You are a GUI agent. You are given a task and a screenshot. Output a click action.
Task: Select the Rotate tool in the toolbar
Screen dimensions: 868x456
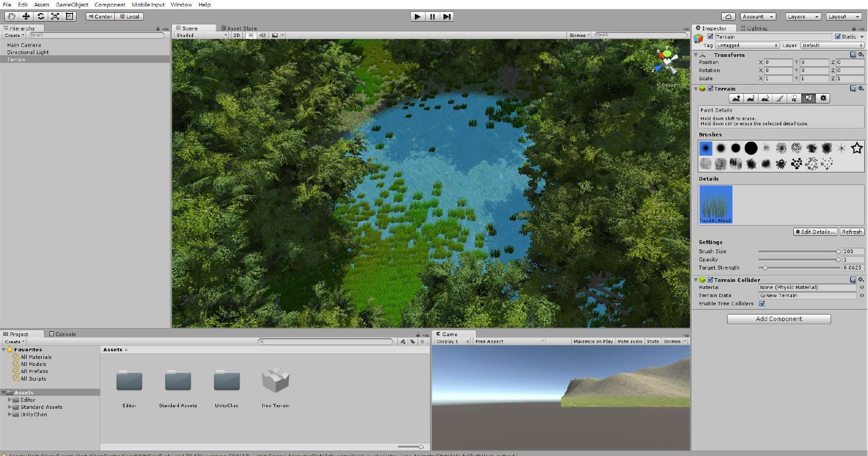(40, 16)
